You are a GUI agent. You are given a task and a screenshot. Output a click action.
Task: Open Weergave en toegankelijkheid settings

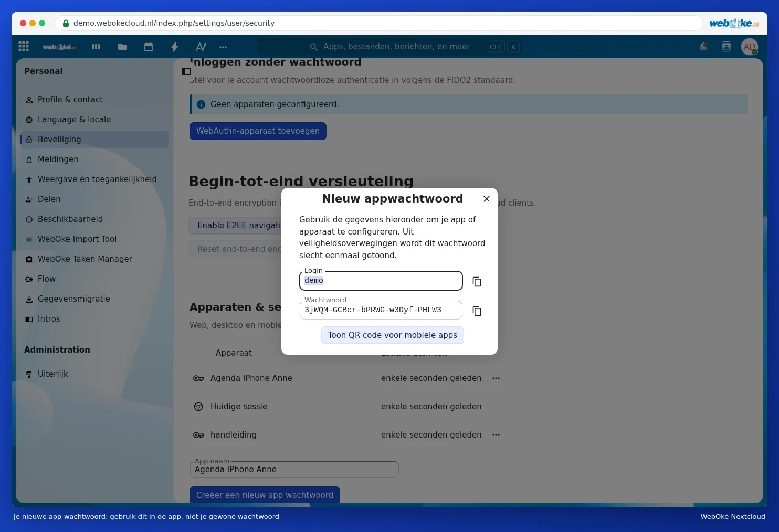(94, 179)
